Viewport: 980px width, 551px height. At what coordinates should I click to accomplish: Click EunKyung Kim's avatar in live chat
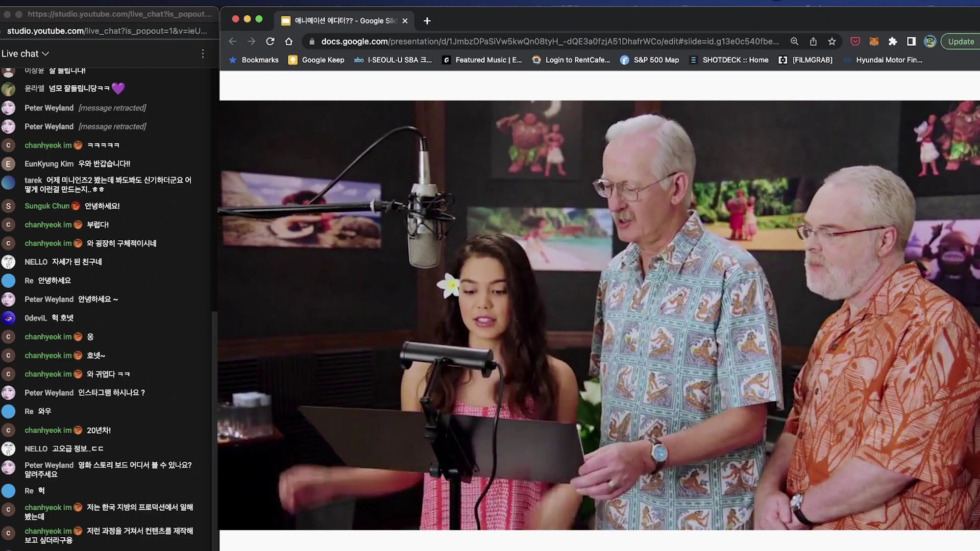[x=8, y=164]
